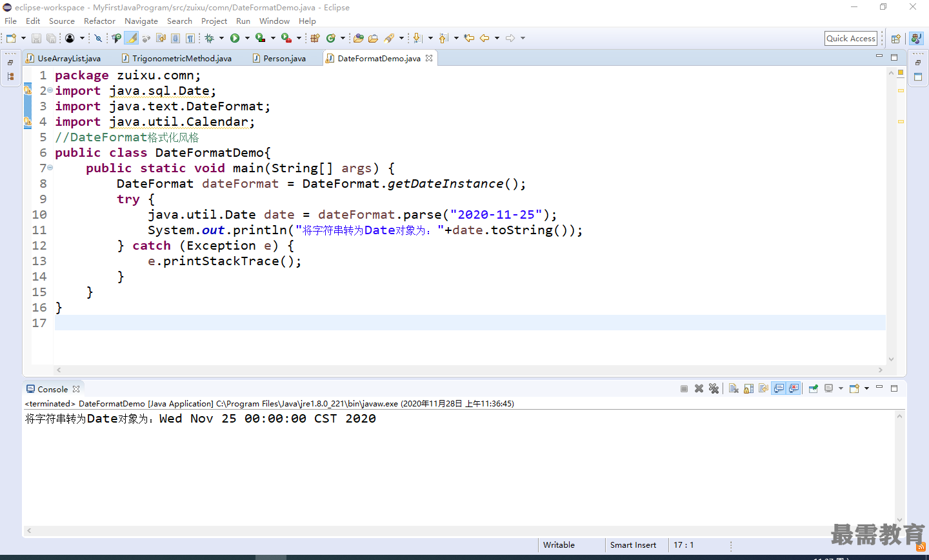Click the Last Edit Location icon

(x=469, y=38)
